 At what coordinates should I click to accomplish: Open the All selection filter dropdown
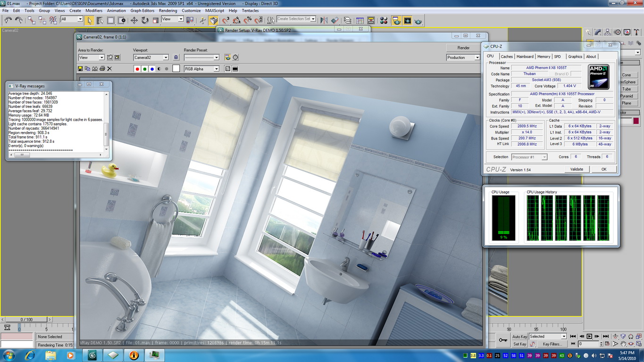coord(72,19)
